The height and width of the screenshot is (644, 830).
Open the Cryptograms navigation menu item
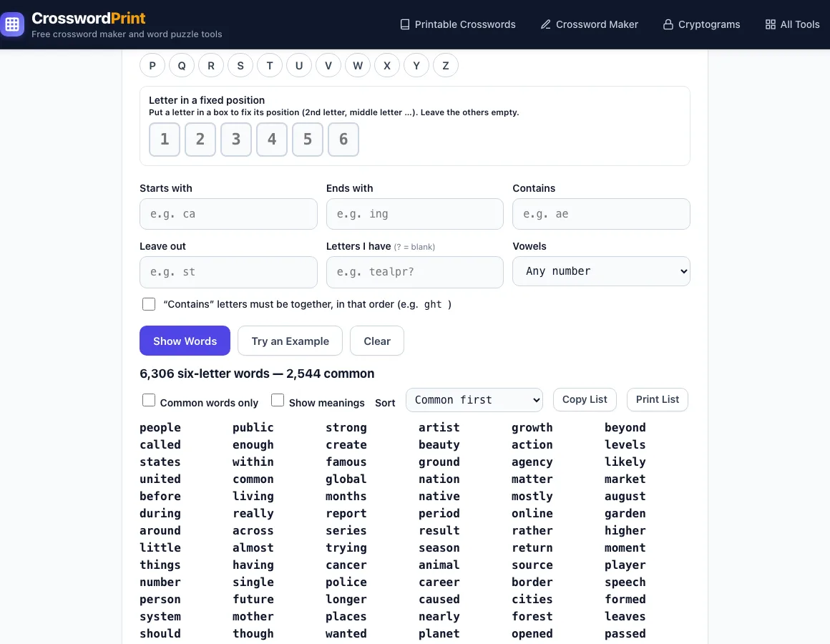point(701,24)
